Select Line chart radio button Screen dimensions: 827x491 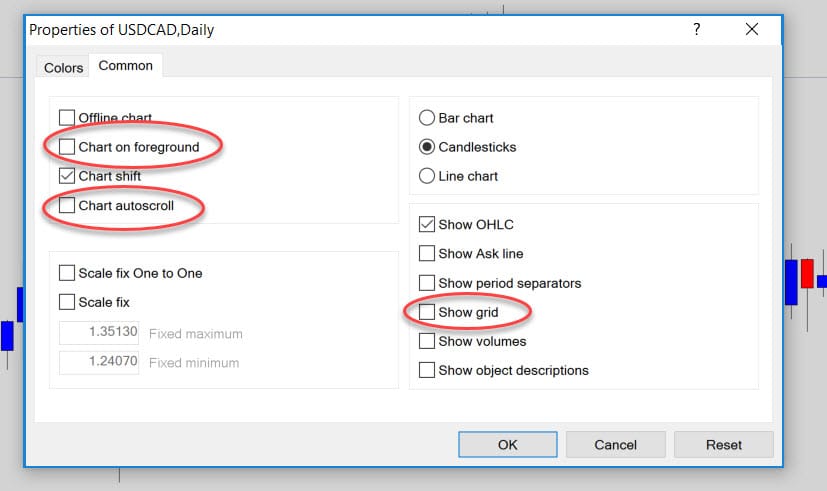(x=427, y=176)
